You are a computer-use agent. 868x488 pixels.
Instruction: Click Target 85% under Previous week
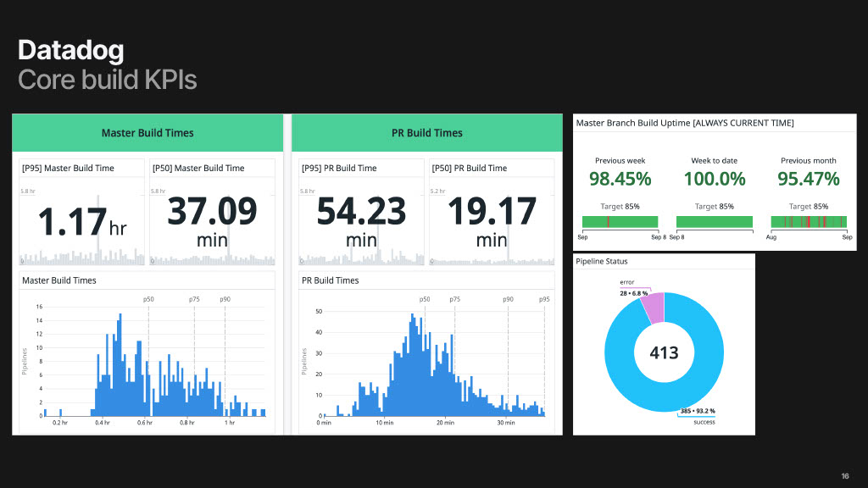tap(620, 207)
